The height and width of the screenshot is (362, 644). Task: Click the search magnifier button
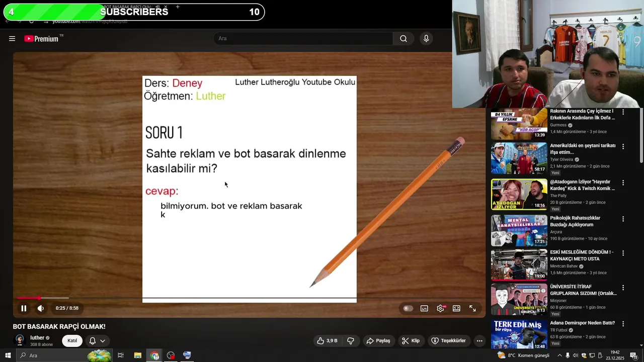[404, 39]
